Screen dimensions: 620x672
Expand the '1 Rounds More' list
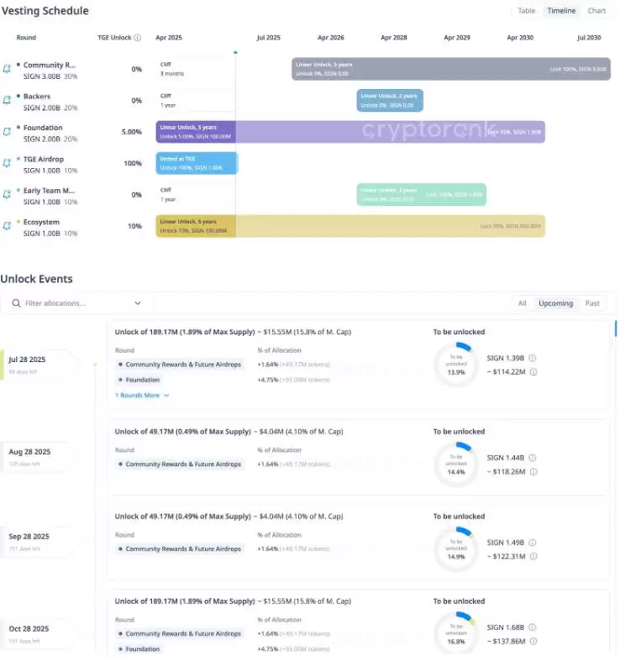[143, 395]
